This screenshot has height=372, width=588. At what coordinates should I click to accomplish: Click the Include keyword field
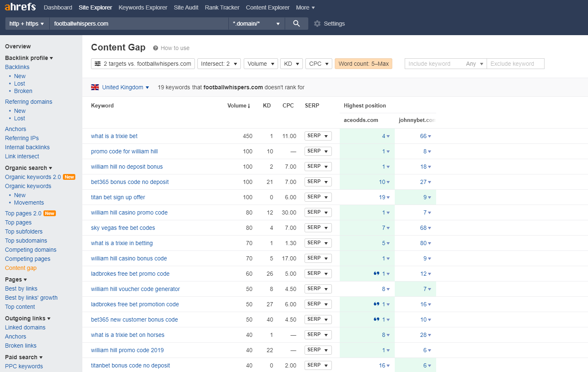(434, 64)
